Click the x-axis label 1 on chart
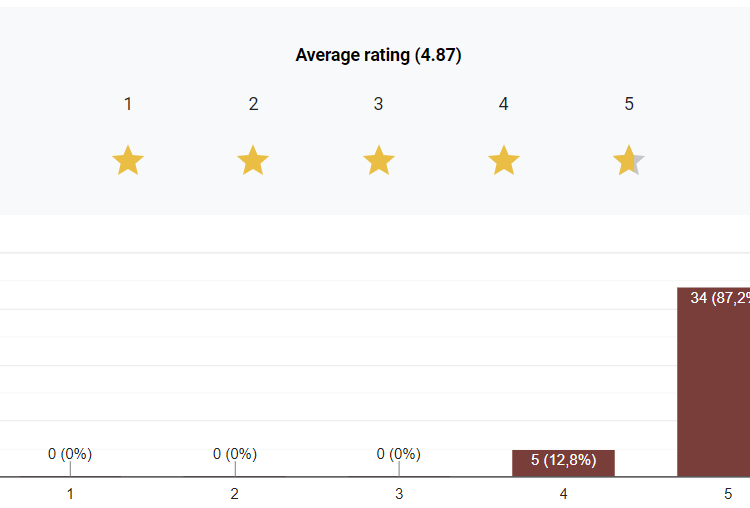 [70, 493]
